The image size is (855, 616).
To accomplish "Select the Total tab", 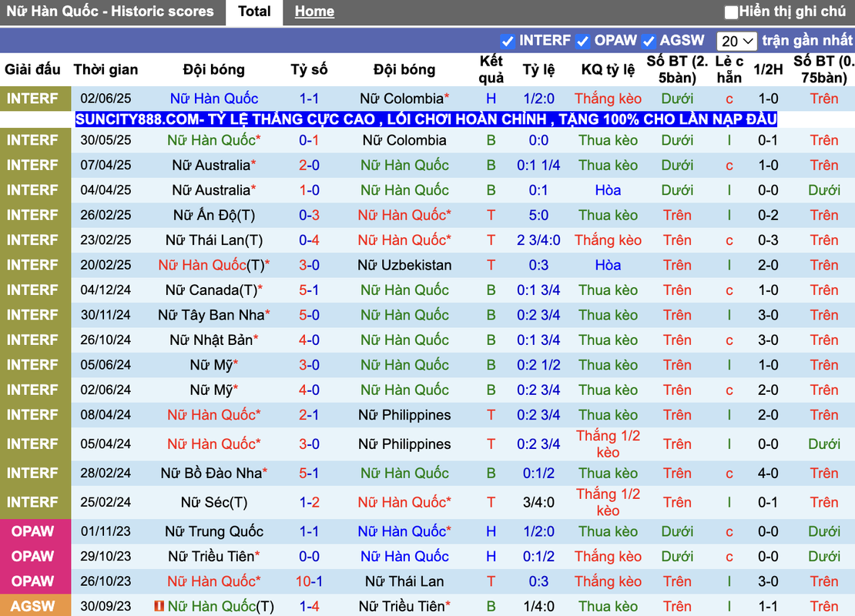I will 254,12.
